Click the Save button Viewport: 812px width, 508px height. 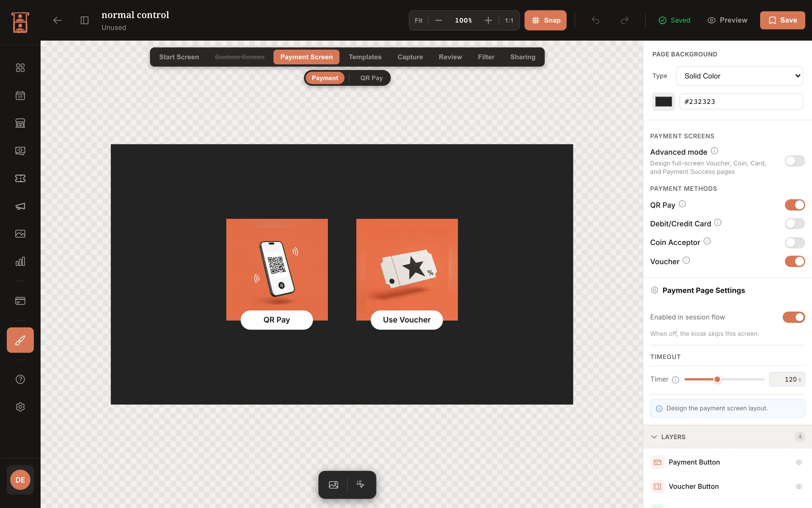pos(782,21)
